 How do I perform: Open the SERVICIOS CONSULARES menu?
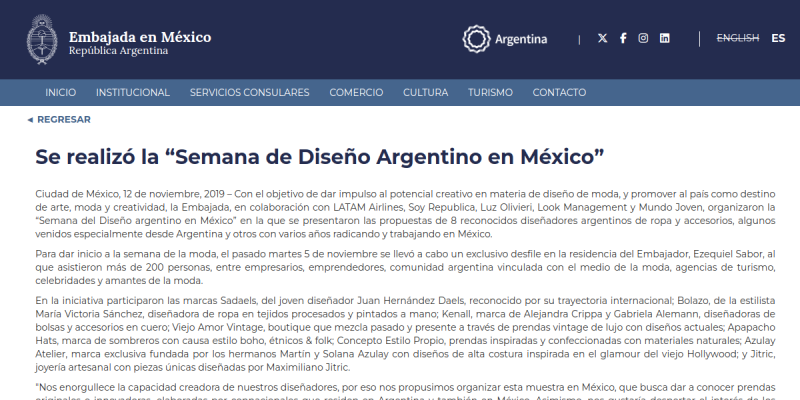[249, 92]
